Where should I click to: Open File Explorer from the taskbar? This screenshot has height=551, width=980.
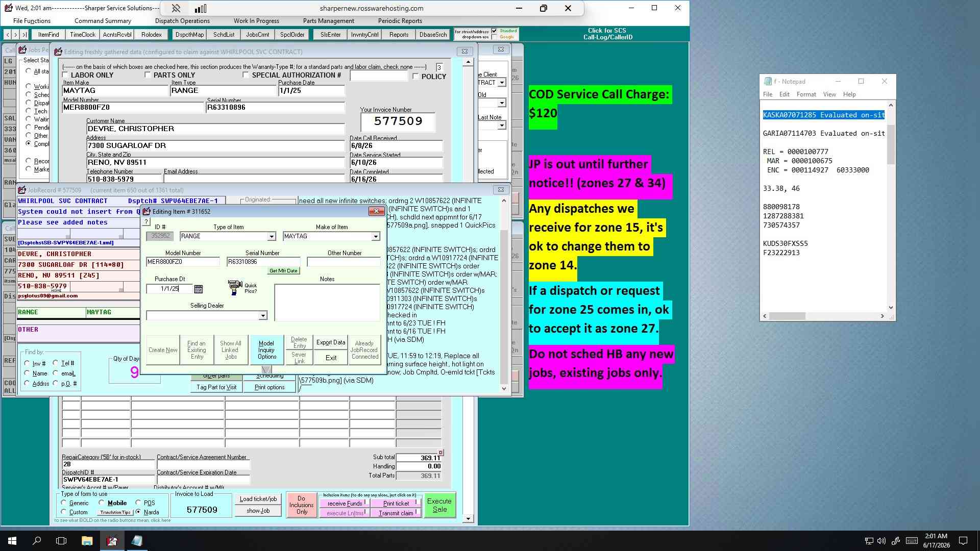(87, 541)
